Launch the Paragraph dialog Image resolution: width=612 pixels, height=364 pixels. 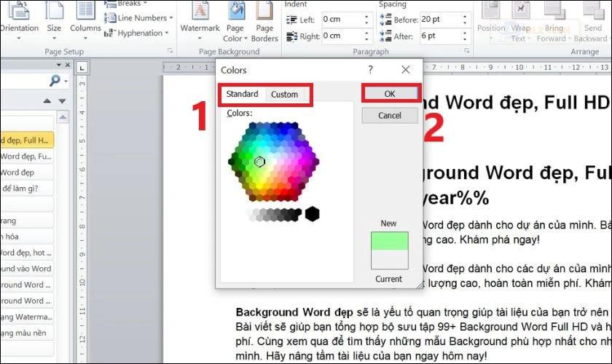point(466,51)
